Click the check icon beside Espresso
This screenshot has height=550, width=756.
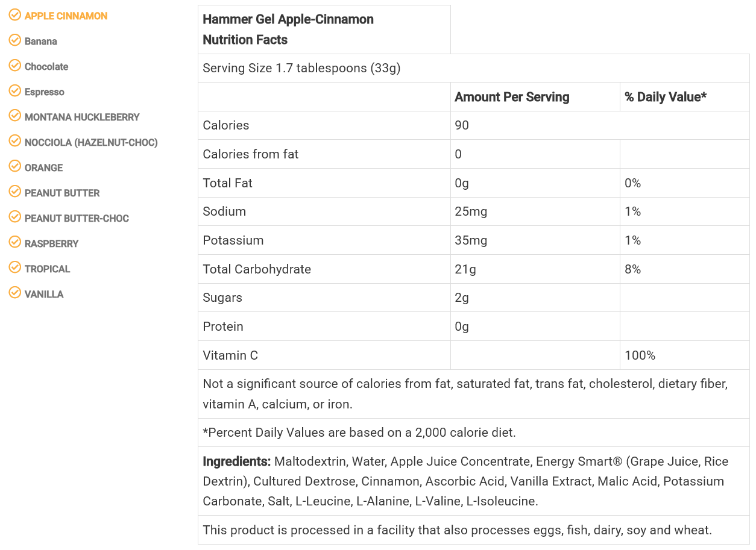tap(15, 91)
